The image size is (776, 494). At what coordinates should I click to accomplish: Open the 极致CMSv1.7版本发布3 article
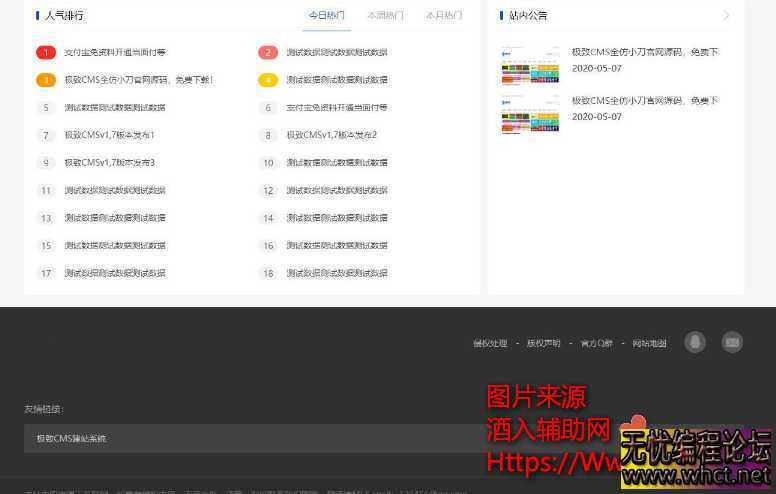point(109,162)
